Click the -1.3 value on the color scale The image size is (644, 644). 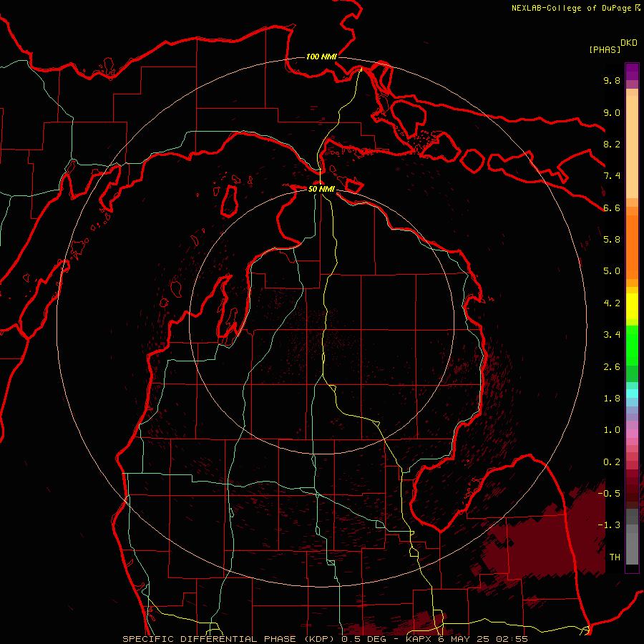[609, 525]
